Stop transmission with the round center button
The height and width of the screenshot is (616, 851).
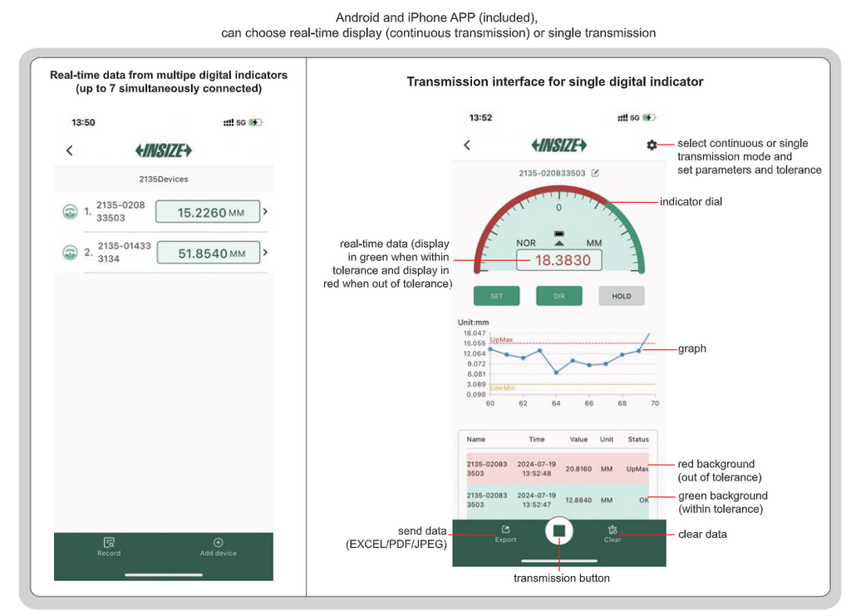pos(559,530)
